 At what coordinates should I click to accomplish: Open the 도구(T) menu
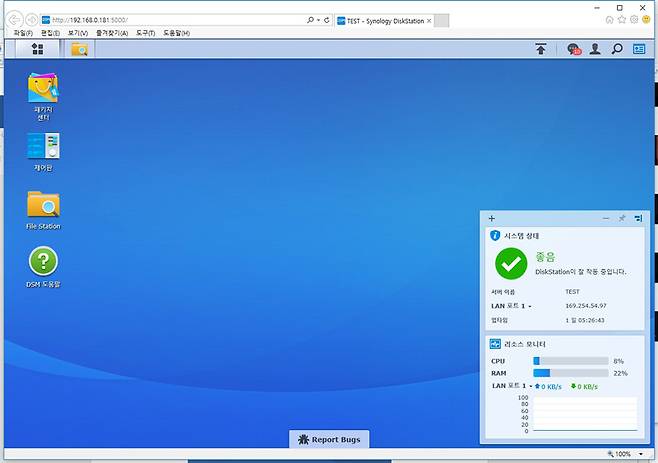click(145, 33)
